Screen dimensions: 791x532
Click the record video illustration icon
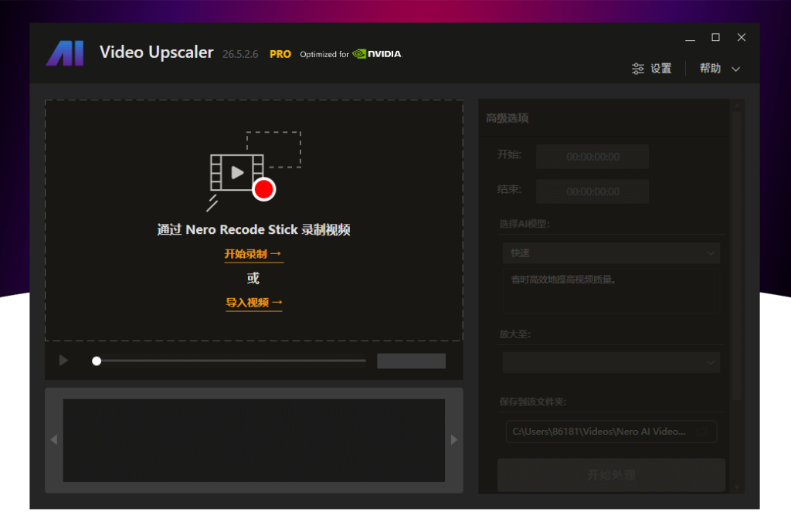tap(253, 171)
